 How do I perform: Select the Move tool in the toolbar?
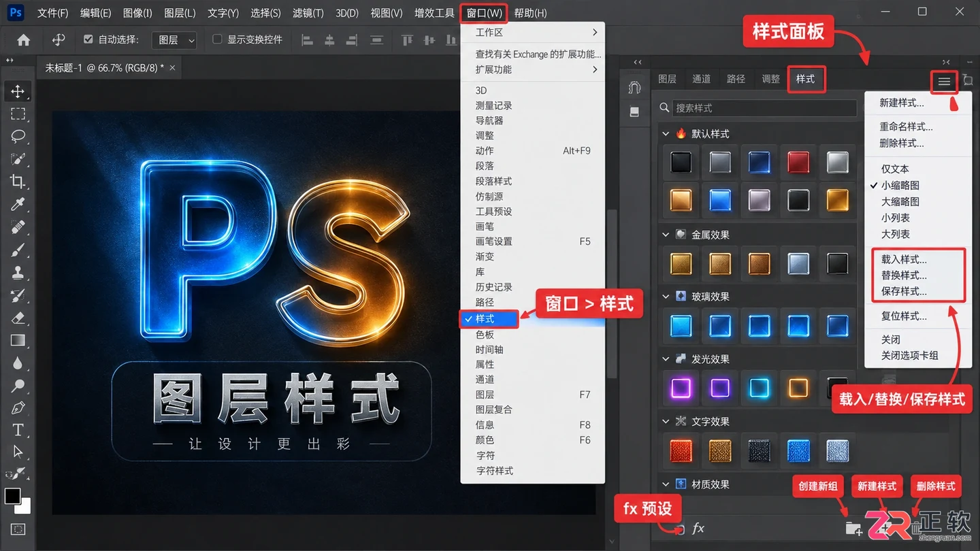pos(18,91)
